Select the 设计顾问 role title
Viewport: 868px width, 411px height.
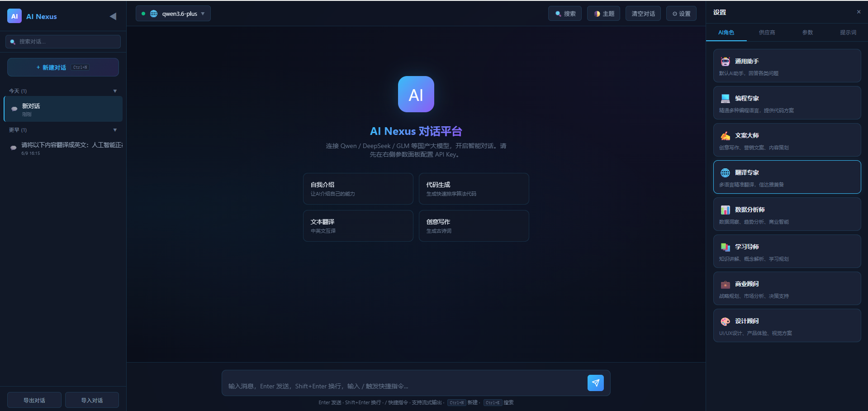point(747,321)
